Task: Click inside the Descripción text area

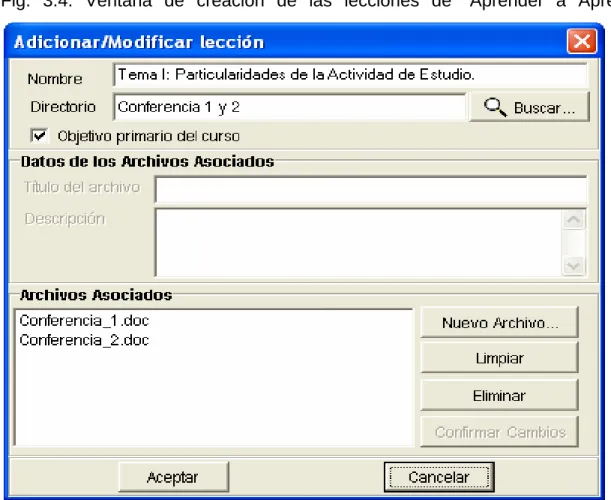Action: (x=358, y=242)
